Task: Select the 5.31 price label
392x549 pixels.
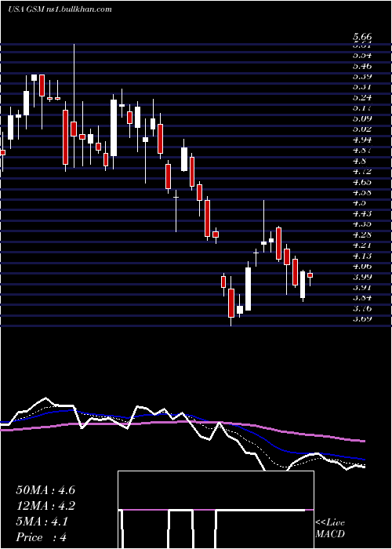Action: coord(362,87)
